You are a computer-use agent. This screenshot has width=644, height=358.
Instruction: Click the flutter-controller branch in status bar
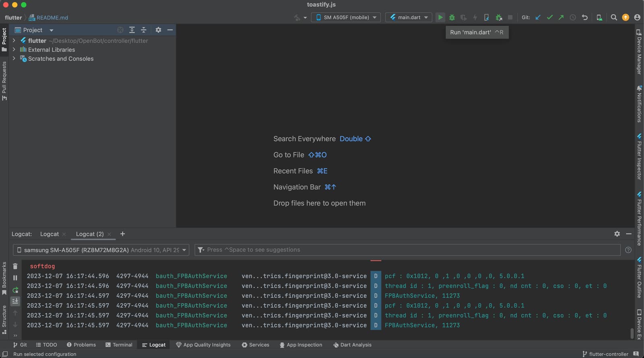tap(605, 354)
